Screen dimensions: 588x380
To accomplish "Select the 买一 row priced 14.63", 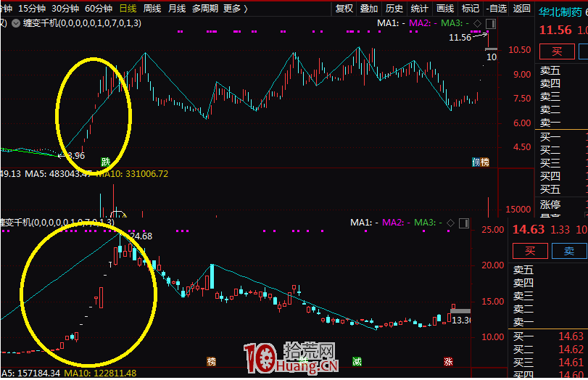I will coord(548,336).
